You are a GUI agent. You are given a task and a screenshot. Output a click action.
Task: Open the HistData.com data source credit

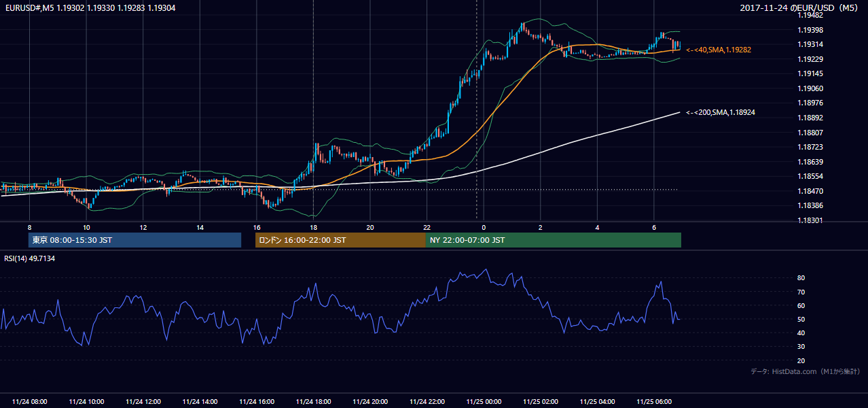coord(806,372)
